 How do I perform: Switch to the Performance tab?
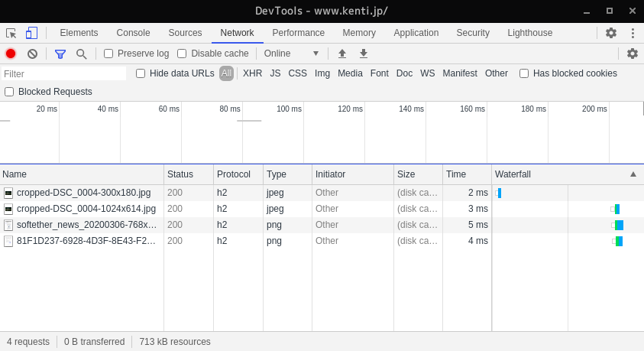coord(298,33)
